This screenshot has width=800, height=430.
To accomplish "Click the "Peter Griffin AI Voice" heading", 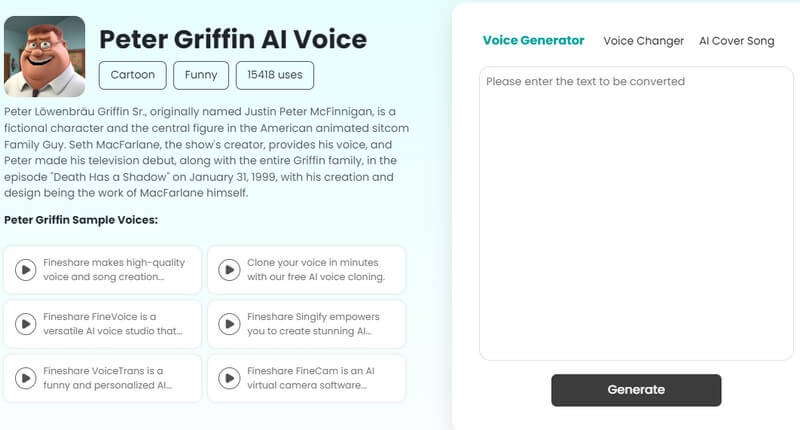I will click(x=233, y=39).
